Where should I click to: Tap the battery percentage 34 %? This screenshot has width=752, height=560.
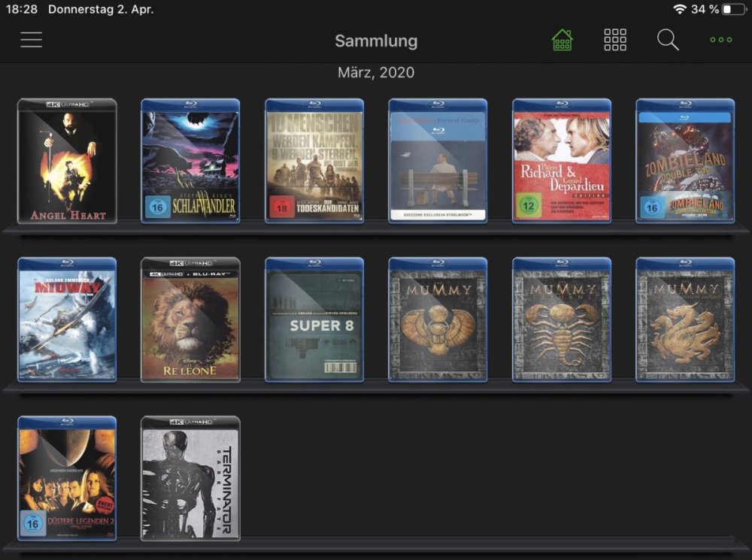tap(705, 9)
